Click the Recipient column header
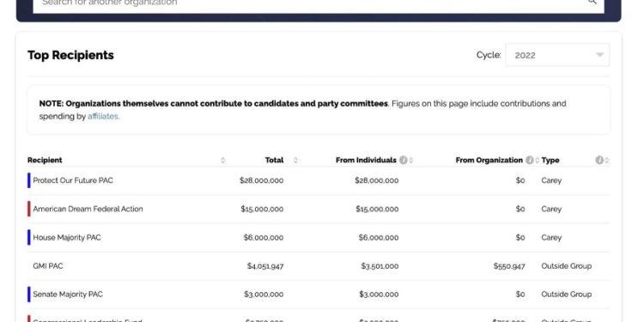The image size is (644, 322). [x=45, y=161]
